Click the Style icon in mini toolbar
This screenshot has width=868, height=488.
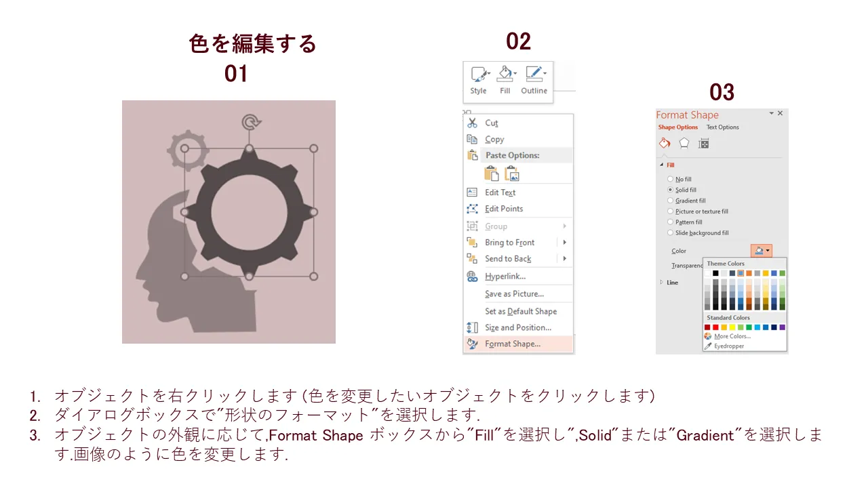coord(478,75)
